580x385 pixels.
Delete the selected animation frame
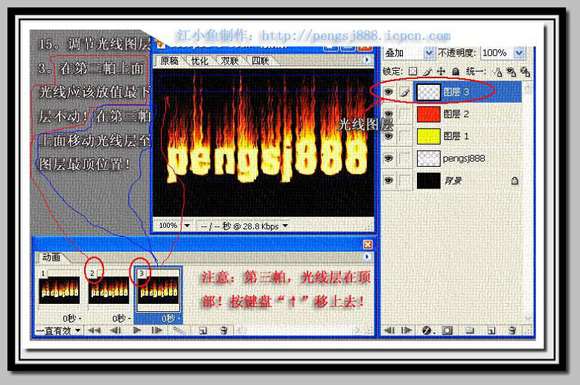(x=224, y=330)
